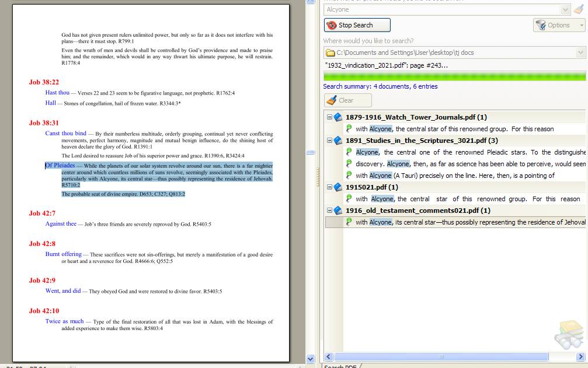
Task: Select the 1915021.pdf document icon
Action: [x=338, y=187]
